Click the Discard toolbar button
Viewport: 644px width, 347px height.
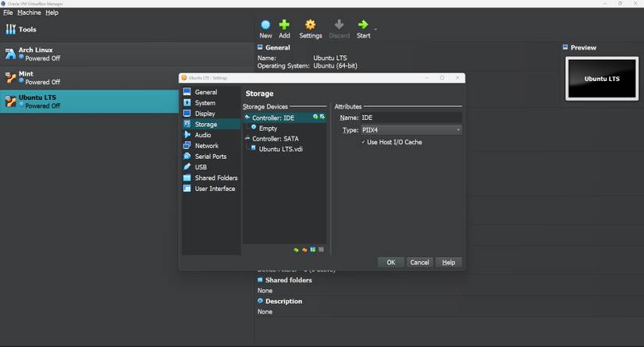coord(340,29)
